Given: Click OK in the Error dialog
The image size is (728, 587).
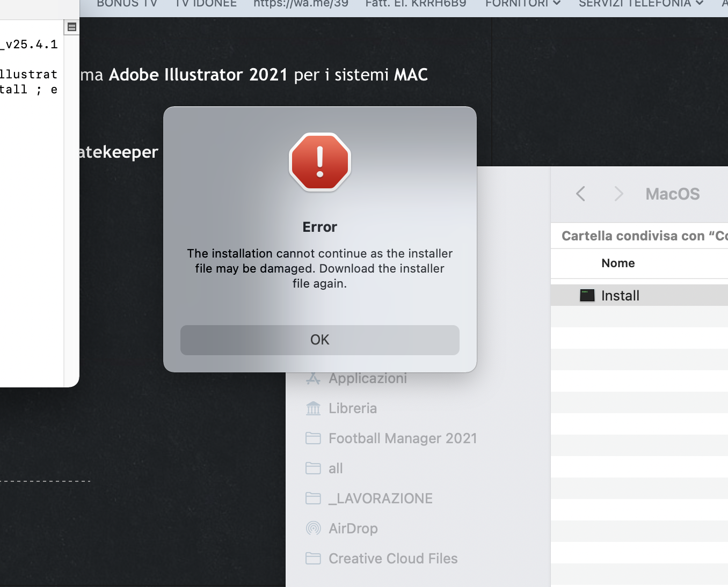Looking at the screenshot, I should (x=320, y=340).
